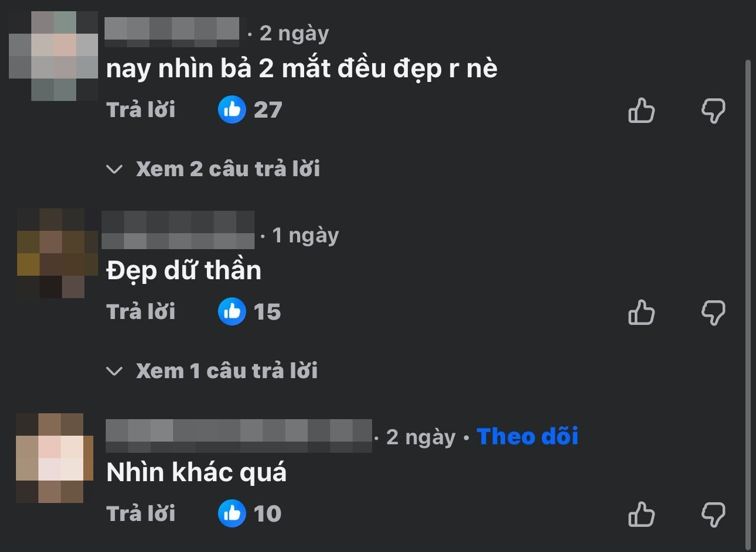The height and width of the screenshot is (552, 756).
Task: Open avatar of "Đẹp dữ thần" commenter
Action: [x=57, y=253]
